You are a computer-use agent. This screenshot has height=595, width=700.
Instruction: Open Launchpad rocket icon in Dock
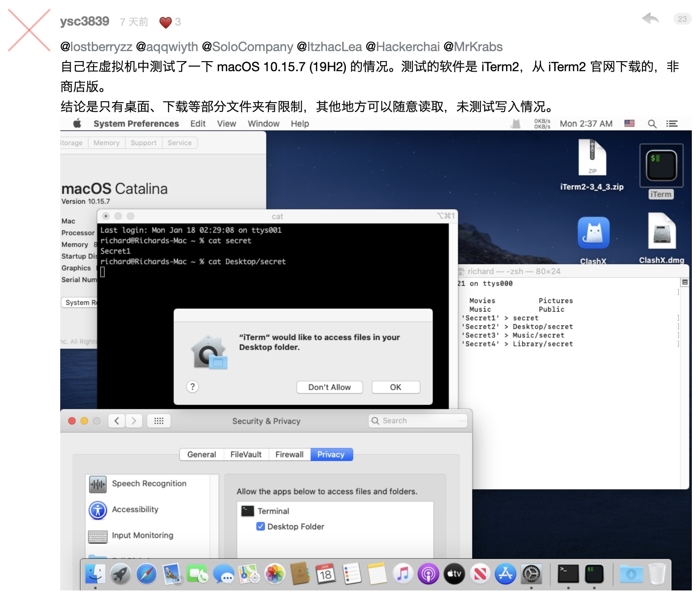[x=121, y=574]
